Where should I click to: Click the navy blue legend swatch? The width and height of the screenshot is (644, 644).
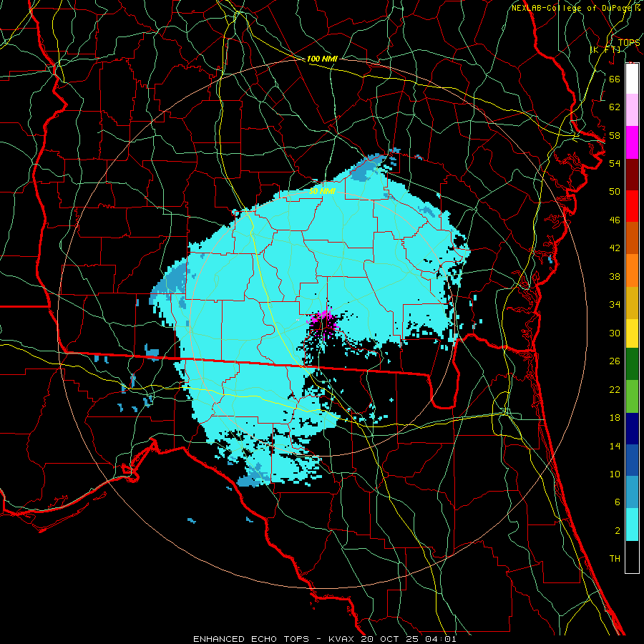tap(632, 429)
